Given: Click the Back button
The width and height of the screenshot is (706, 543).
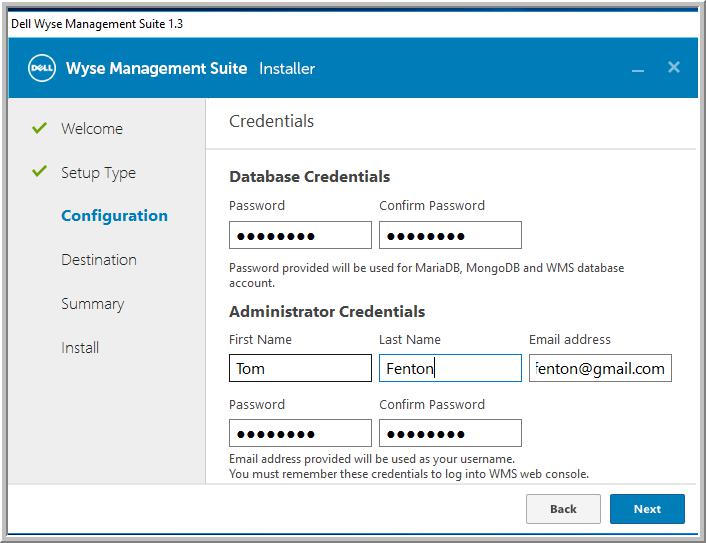Looking at the screenshot, I should pyautogui.click(x=563, y=509).
